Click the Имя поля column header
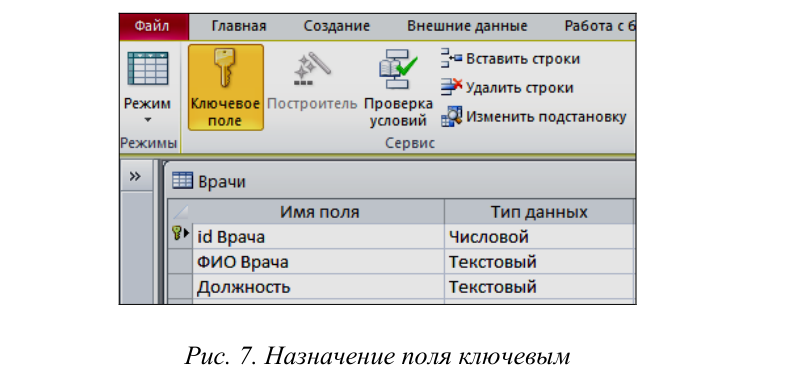The image size is (798, 391). [319, 212]
